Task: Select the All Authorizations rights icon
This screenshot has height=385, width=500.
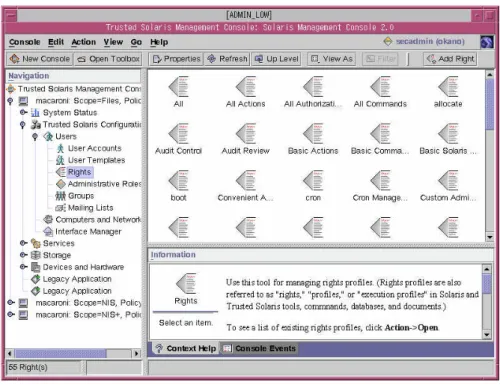Action: pyautogui.click(x=313, y=87)
